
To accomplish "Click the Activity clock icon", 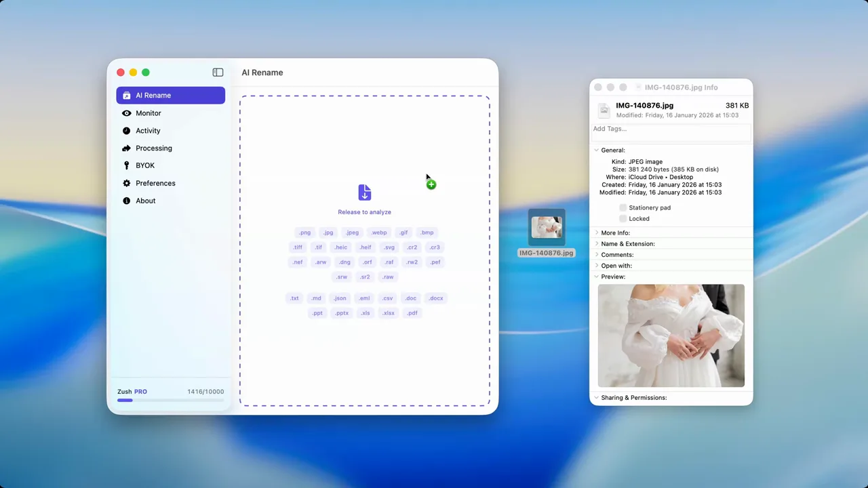I will pos(127,131).
